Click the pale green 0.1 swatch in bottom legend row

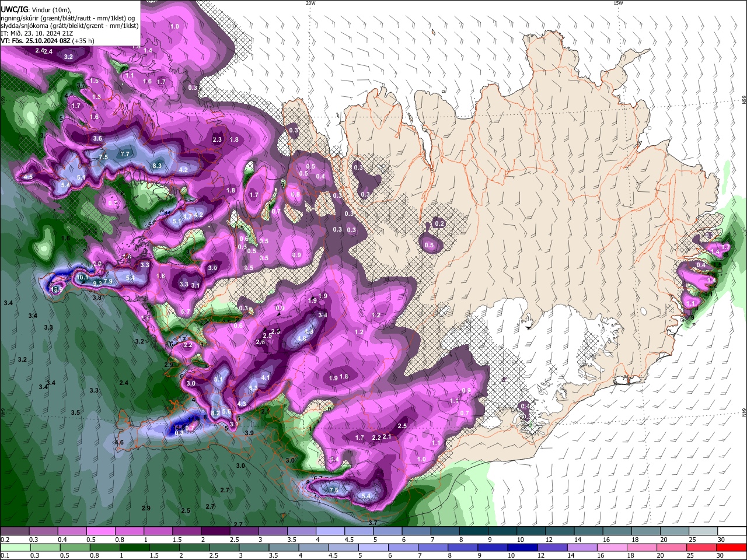tap(14, 547)
